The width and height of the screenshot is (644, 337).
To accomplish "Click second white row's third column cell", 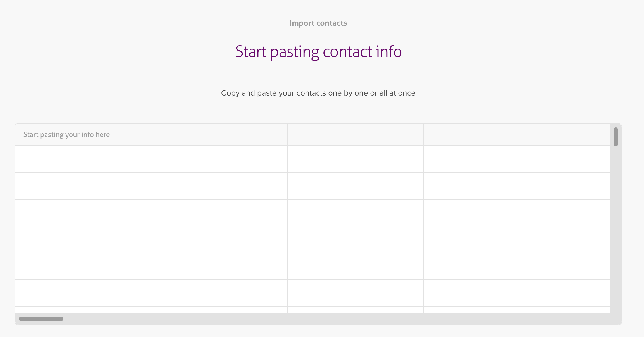I will click(356, 186).
